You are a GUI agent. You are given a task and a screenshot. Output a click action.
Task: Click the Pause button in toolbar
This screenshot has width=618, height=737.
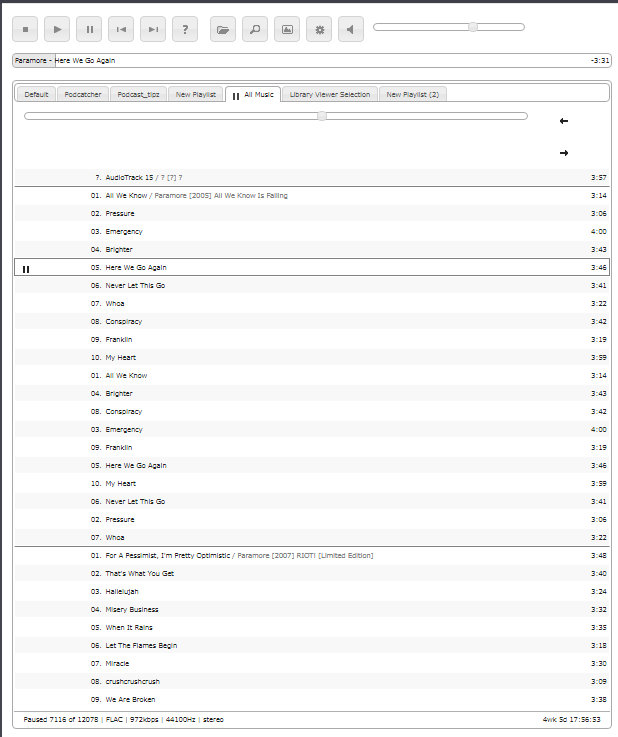tap(89, 29)
